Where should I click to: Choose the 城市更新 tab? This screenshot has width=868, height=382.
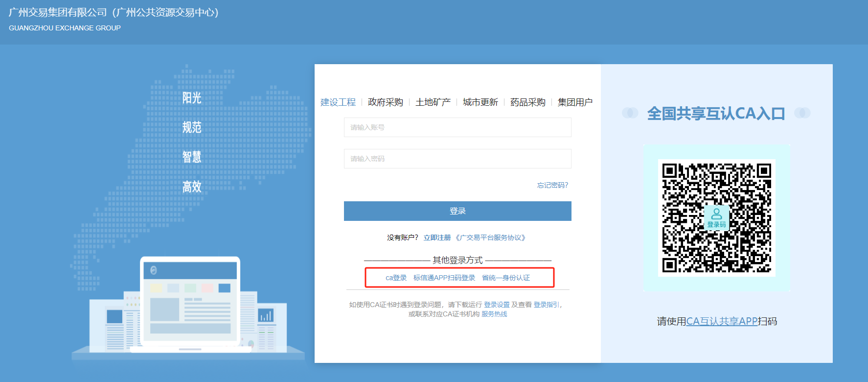click(480, 102)
